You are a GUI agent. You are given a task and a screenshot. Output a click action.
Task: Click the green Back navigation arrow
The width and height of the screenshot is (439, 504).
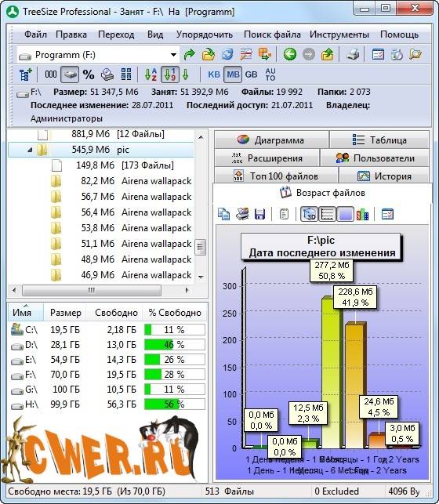(x=289, y=54)
